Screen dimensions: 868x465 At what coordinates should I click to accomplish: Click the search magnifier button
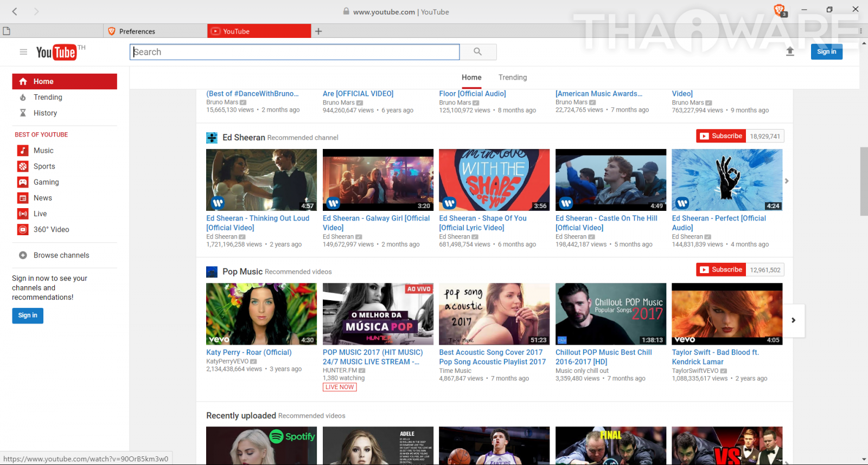click(478, 52)
